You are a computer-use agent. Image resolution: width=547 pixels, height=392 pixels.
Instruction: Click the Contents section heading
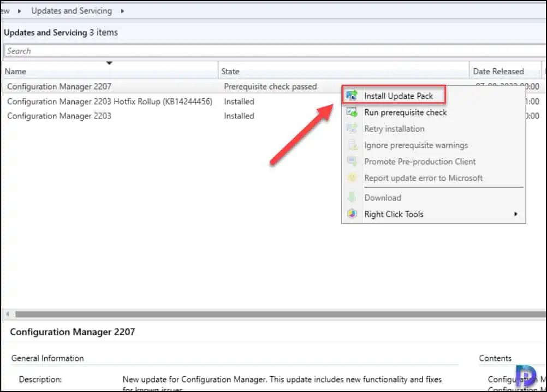[x=495, y=358]
